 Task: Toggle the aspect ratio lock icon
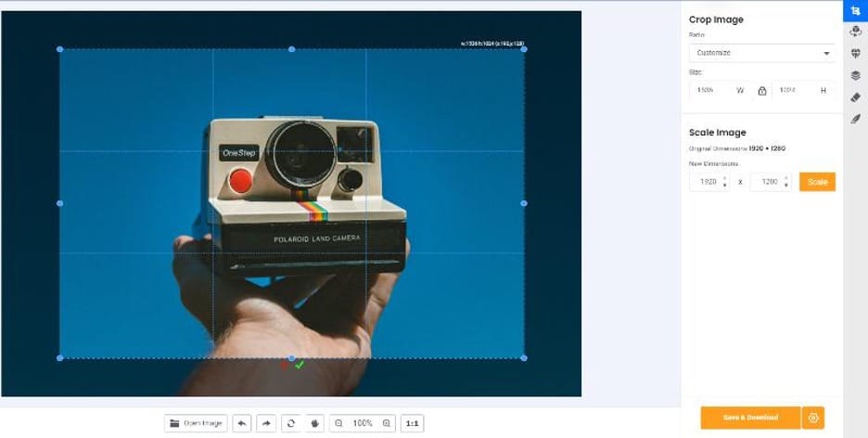pos(761,91)
